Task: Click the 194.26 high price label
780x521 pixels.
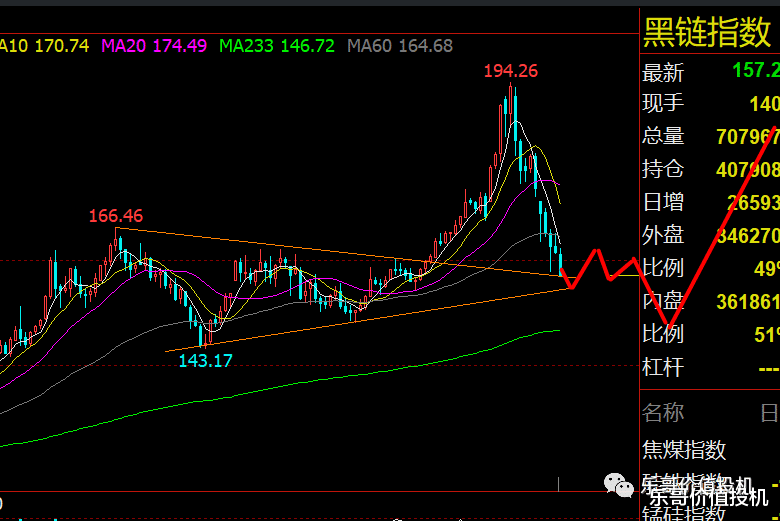Action: 511,71
